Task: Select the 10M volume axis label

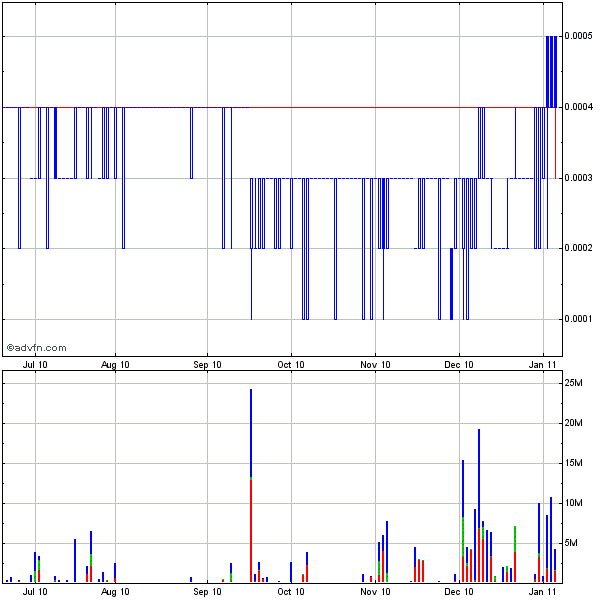Action: coord(574,503)
